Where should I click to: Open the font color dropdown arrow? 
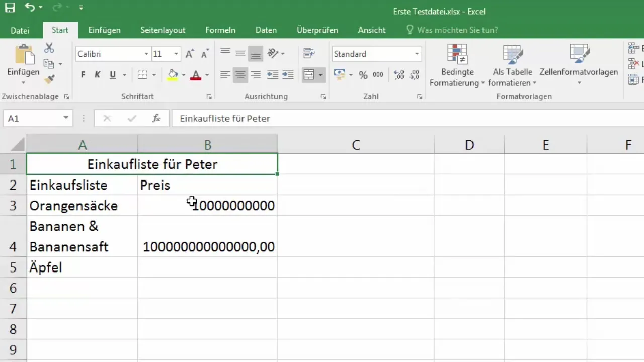(x=207, y=75)
